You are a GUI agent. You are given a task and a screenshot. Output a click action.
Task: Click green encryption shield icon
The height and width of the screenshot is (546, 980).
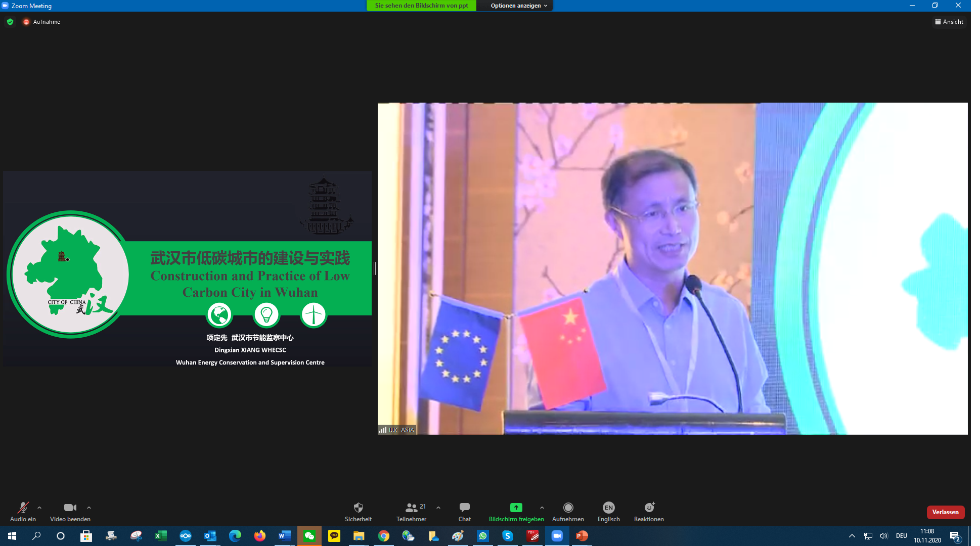point(10,22)
